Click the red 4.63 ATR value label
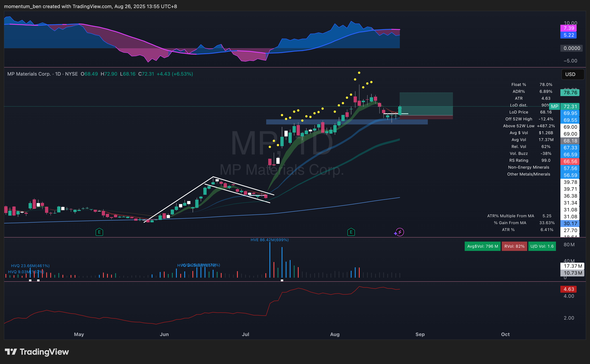Screen dimensions: 590x364 point(568,289)
